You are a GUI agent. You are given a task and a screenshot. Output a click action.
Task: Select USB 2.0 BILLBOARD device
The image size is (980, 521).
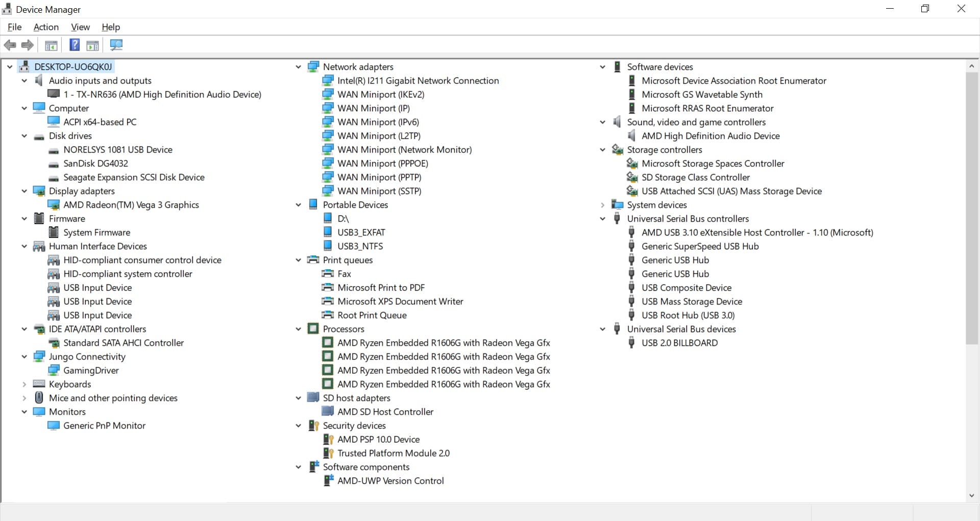click(x=679, y=342)
